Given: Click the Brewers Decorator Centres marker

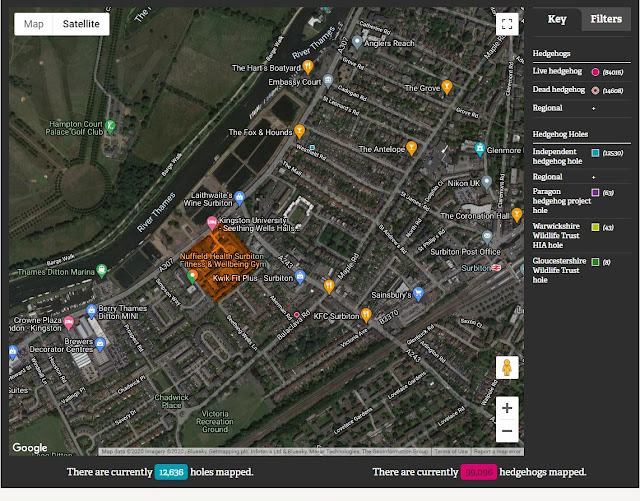Looking at the screenshot, I should pyautogui.click(x=100, y=344).
